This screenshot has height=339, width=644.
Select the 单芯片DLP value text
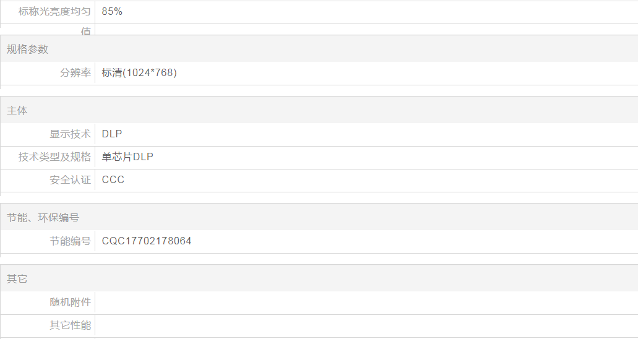click(127, 157)
